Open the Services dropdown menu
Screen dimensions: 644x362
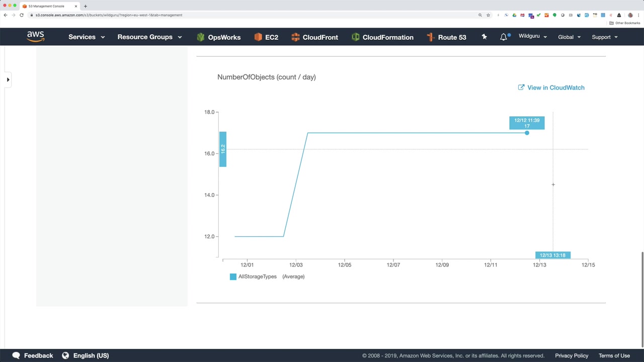coord(87,37)
